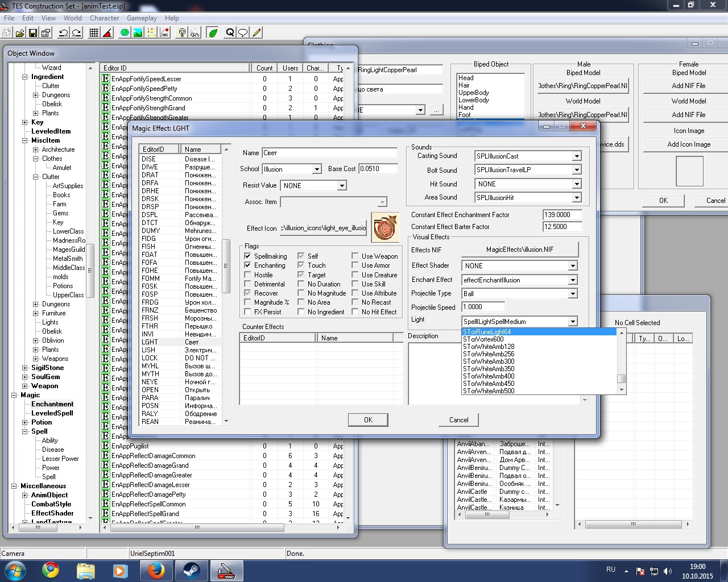This screenshot has height=582, width=728.
Task: Click the Base Cost input field
Action: (378, 169)
